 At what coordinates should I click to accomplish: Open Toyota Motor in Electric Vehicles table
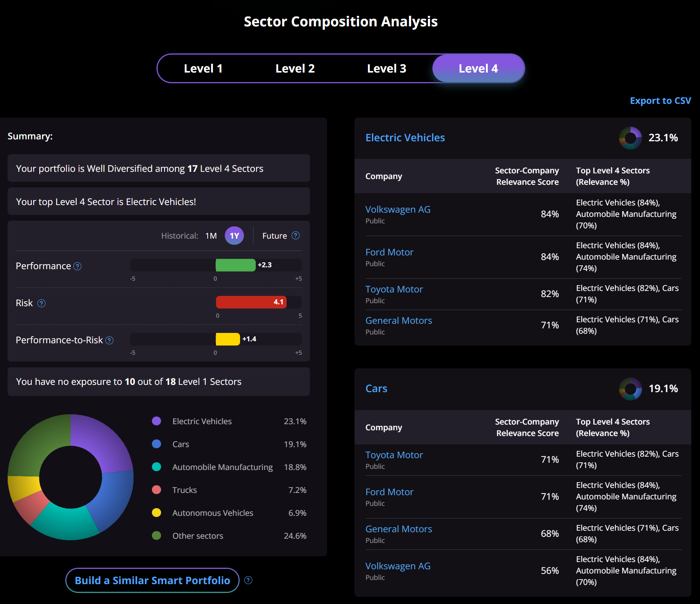[x=394, y=289]
